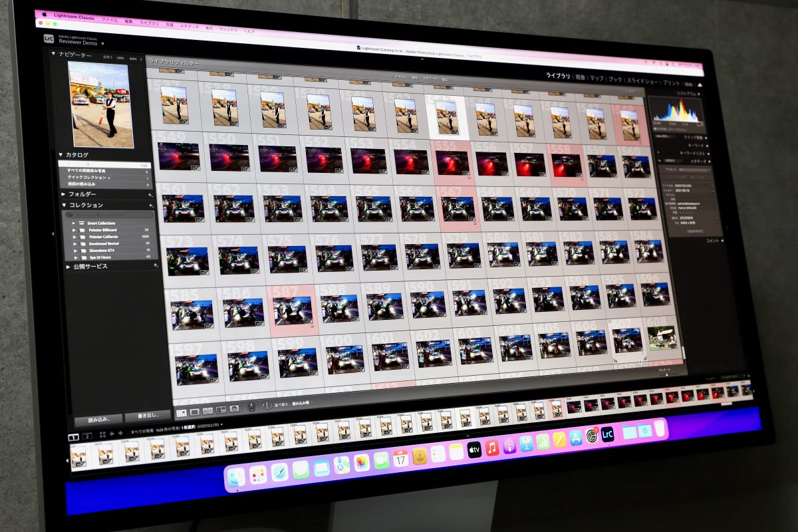
Task: Open the ライブラリ menu in menu bar
Action: pyautogui.click(x=149, y=23)
